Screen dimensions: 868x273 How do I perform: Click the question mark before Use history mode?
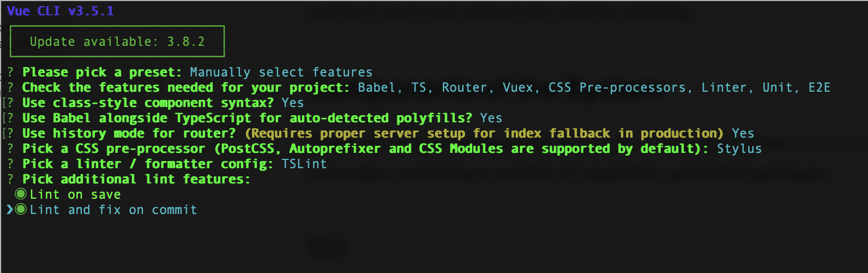pos(10,133)
